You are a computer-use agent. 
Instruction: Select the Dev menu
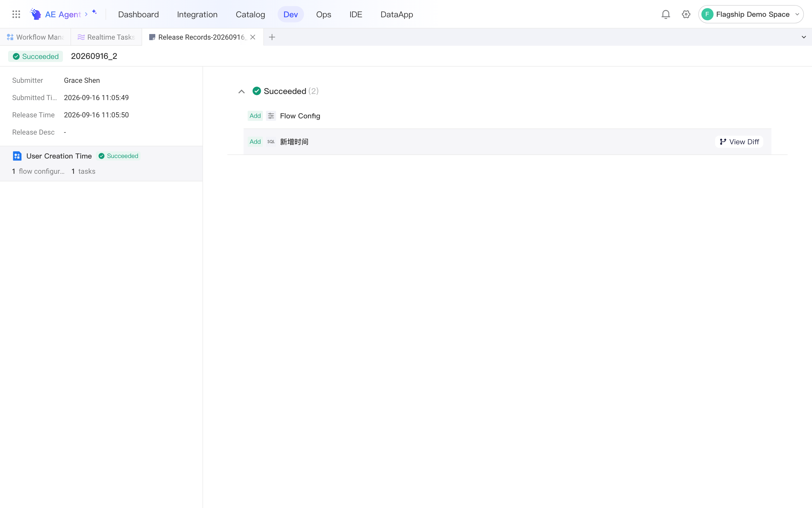291,14
